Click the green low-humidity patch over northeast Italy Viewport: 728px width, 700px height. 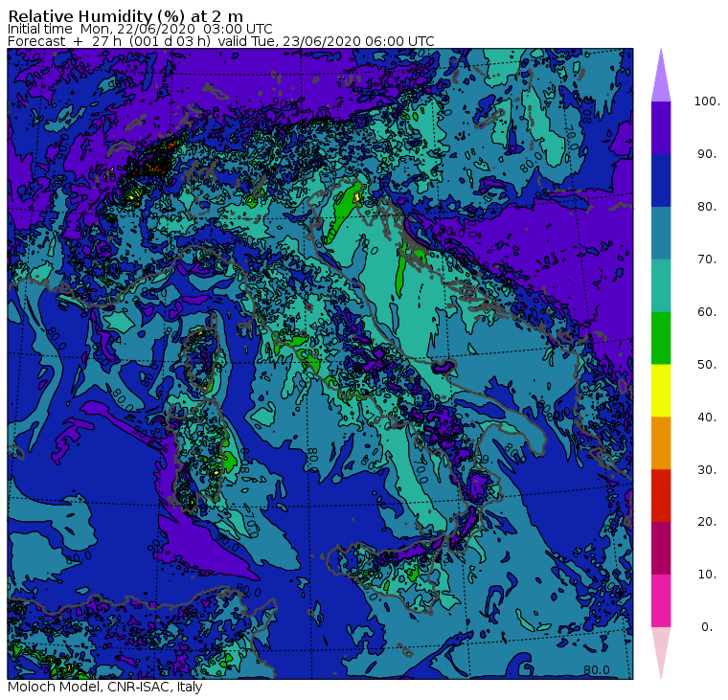click(343, 212)
